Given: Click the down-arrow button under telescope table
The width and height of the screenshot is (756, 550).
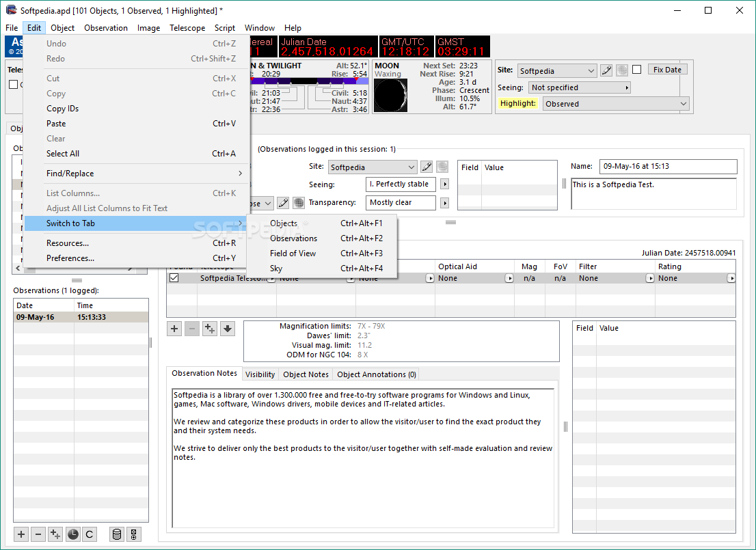Looking at the screenshot, I should pyautogui.click(x=228, y=329).
